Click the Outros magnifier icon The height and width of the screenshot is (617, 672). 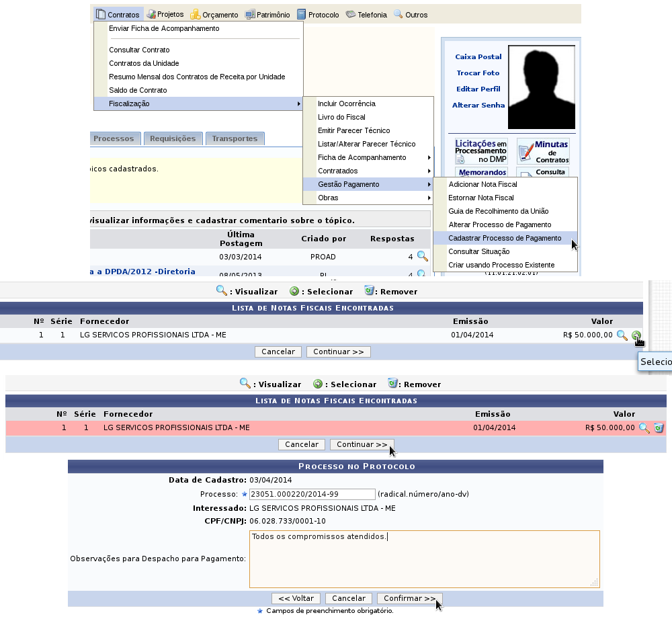pos(398,14)
